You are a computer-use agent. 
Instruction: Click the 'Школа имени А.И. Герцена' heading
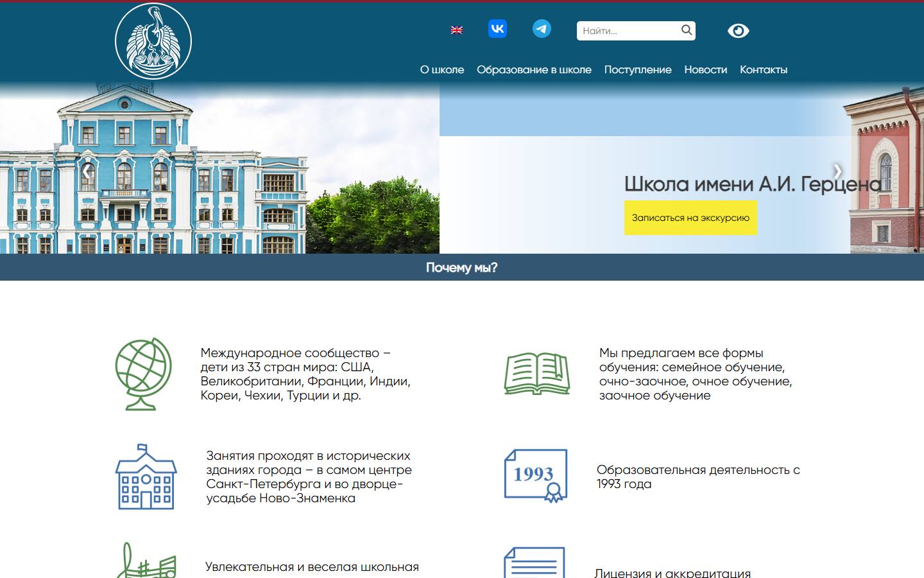pos(753,184)
